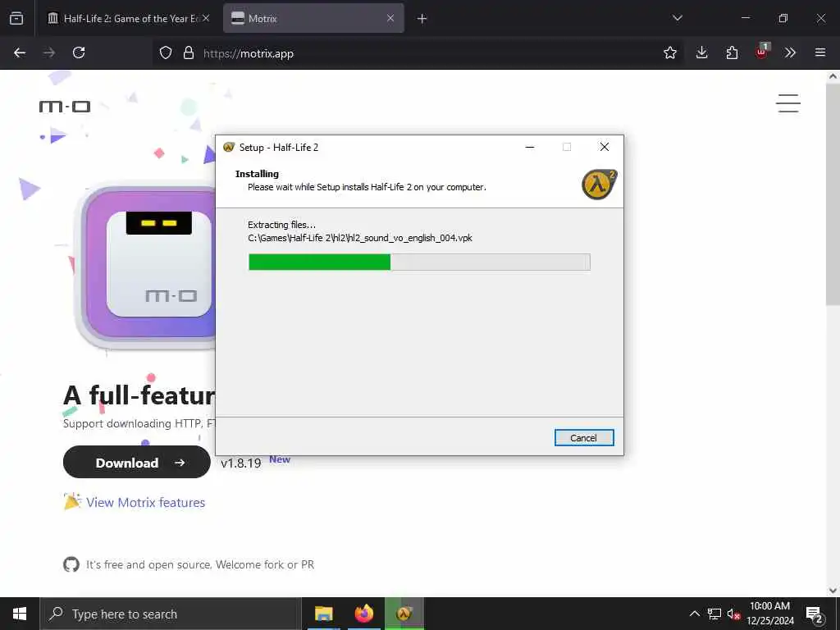Click the "Extracting files..." status text
840x630 pixels.
point(282,225)
